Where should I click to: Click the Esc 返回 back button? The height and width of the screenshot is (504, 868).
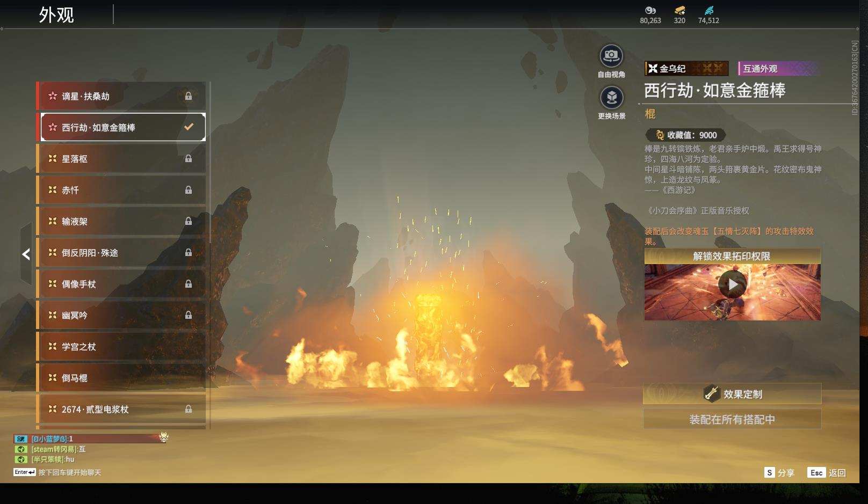pos(827,473)
